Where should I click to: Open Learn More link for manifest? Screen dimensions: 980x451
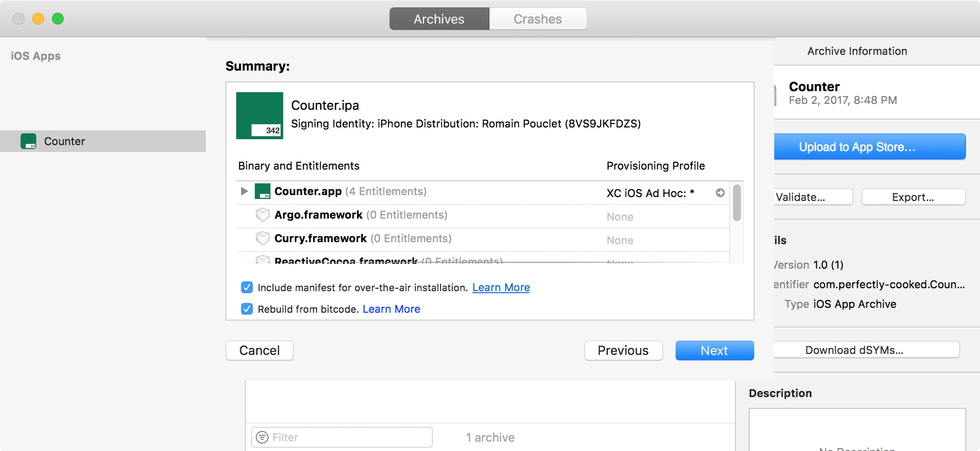click(501, 288)
